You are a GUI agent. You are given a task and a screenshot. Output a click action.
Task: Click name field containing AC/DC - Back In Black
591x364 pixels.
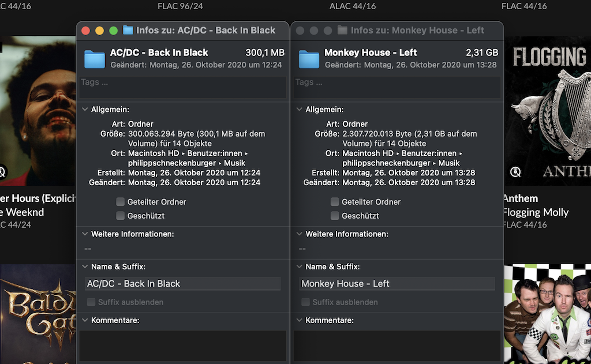click(183, 284)
